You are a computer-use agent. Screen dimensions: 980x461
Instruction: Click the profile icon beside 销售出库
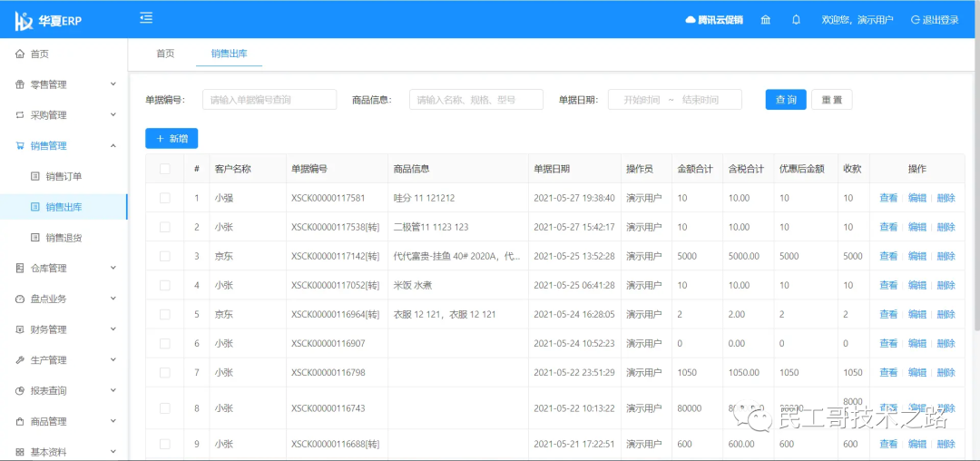point(35,208)
